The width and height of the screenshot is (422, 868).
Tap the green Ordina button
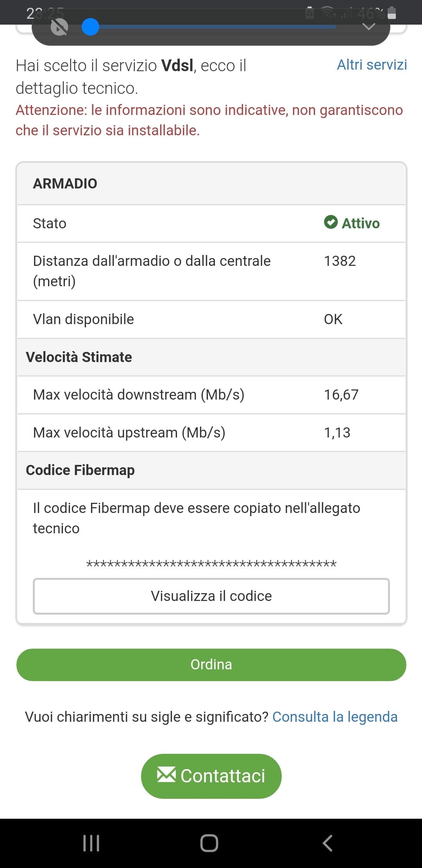pos(211,665)
